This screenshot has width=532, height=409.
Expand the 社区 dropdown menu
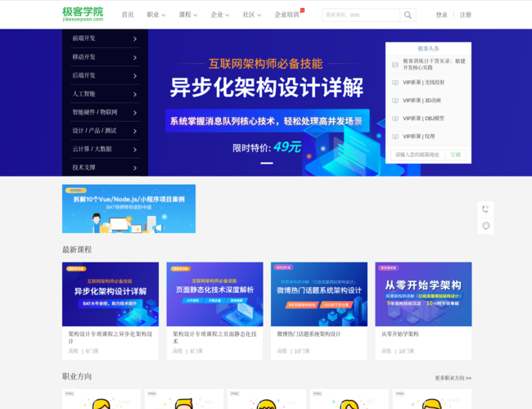[x=252, y=15]
